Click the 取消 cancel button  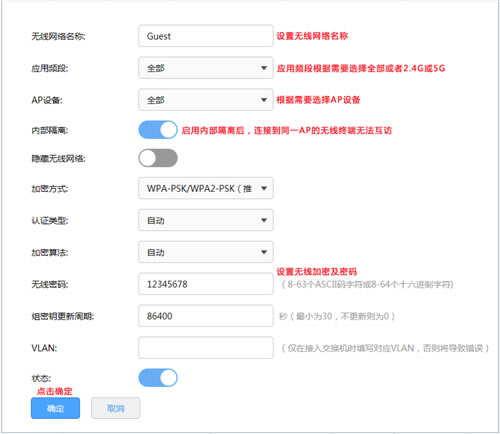[x=115, y=408]
